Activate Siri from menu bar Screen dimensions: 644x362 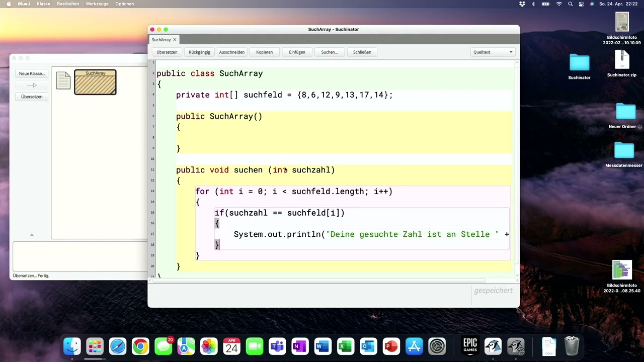tap(592, 4)
